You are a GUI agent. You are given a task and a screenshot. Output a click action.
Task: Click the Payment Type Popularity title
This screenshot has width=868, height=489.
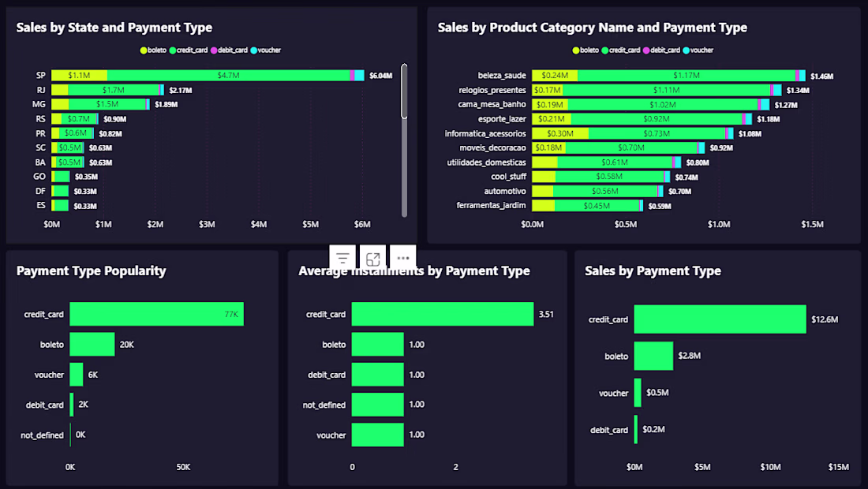pyautogui.click(x=92, y=271)
